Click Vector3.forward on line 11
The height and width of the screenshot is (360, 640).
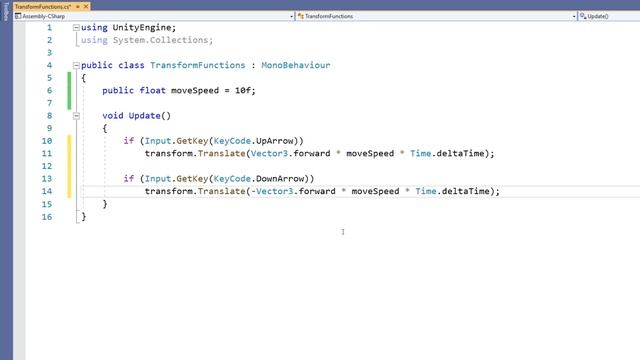[290, 153]
